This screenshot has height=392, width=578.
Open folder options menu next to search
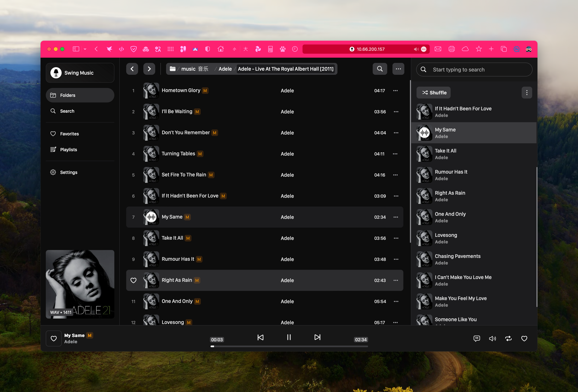coord(398,69)
